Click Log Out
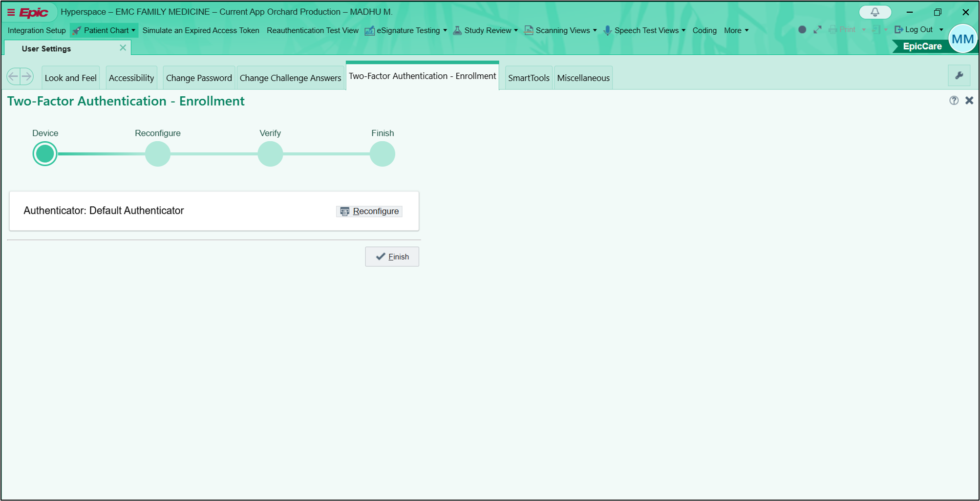 [x=914, y=30]
